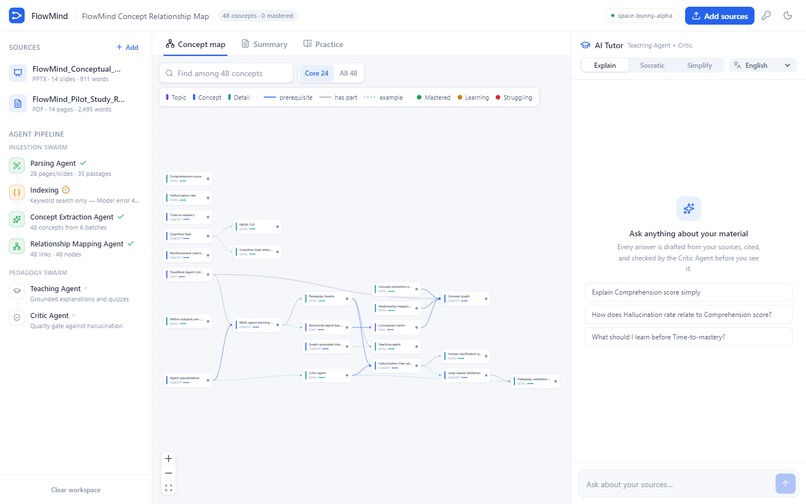Select the Comprehension score node

[188, 178]
